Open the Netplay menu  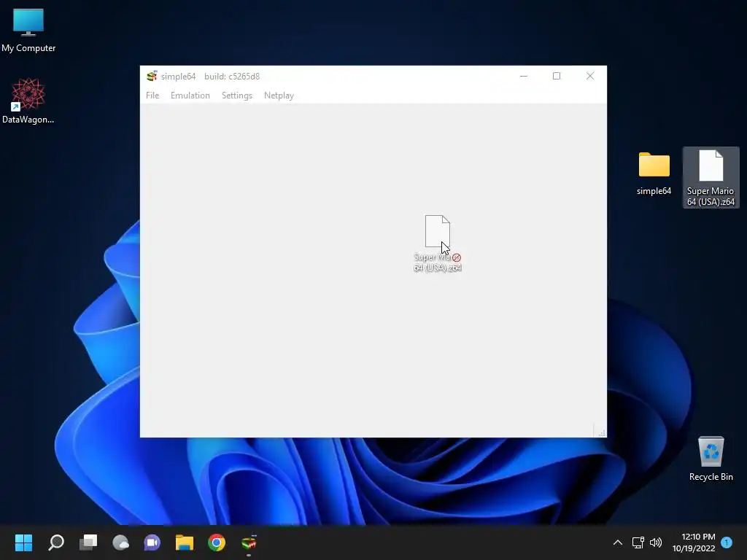pyautogui.click(x=279, y=96)
